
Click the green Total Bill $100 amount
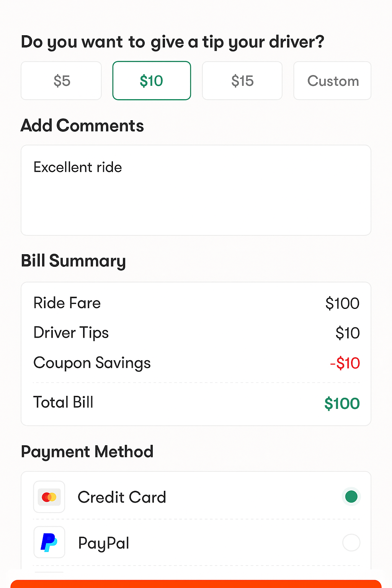tap(342, 403)
